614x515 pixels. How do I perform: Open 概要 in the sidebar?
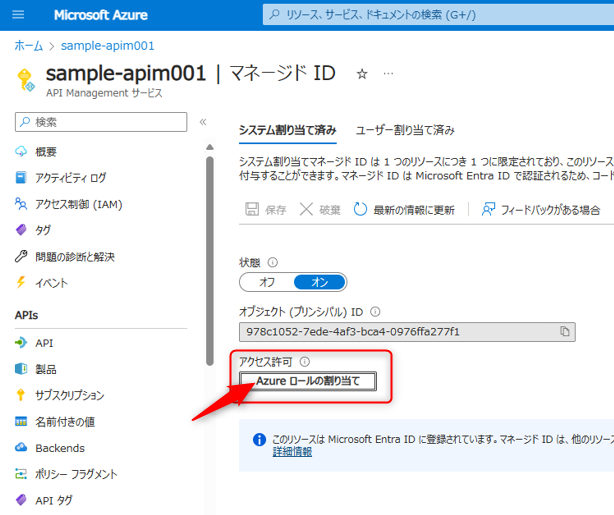tap(46, 152)
